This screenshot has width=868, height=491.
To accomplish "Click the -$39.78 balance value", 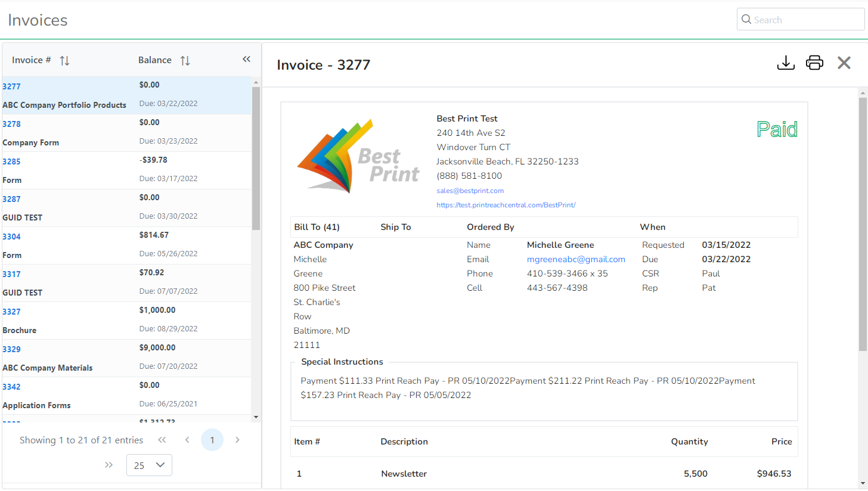I will [153, 160].
